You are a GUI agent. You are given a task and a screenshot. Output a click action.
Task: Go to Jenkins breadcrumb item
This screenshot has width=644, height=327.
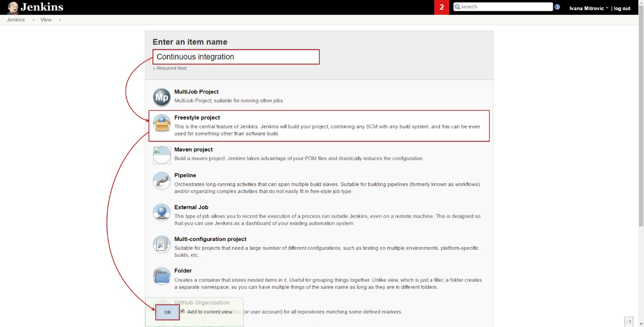coord(16,20)
